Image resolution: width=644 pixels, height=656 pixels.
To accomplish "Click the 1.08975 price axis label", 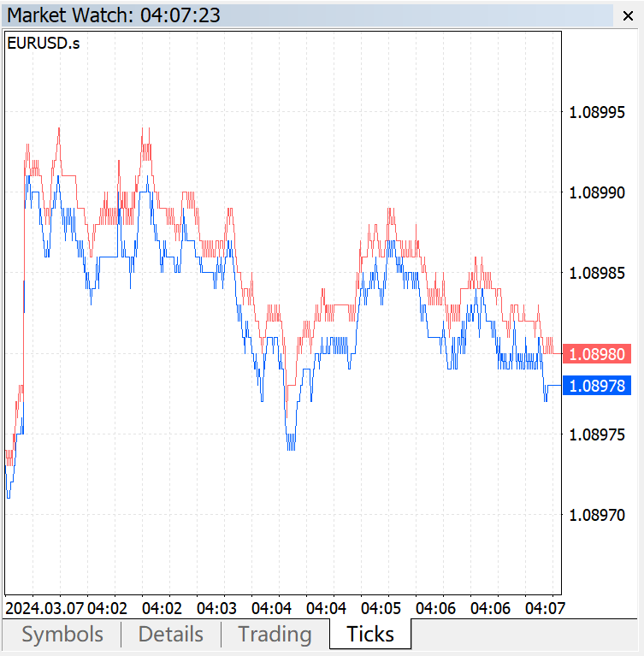I will (x=597, y=434).
